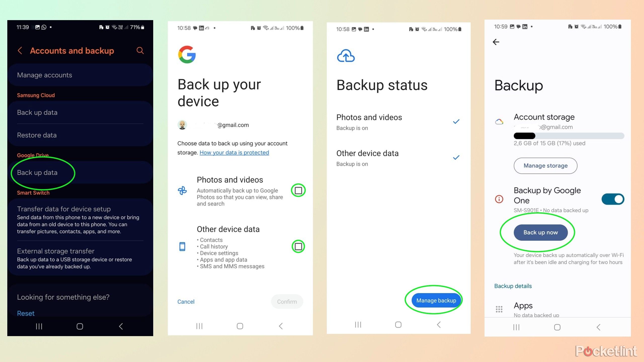Tap the Samsung Cloud icon label
Image resolution: width=644 pixels, height=362 pixels.
click(x=35, y=95)
